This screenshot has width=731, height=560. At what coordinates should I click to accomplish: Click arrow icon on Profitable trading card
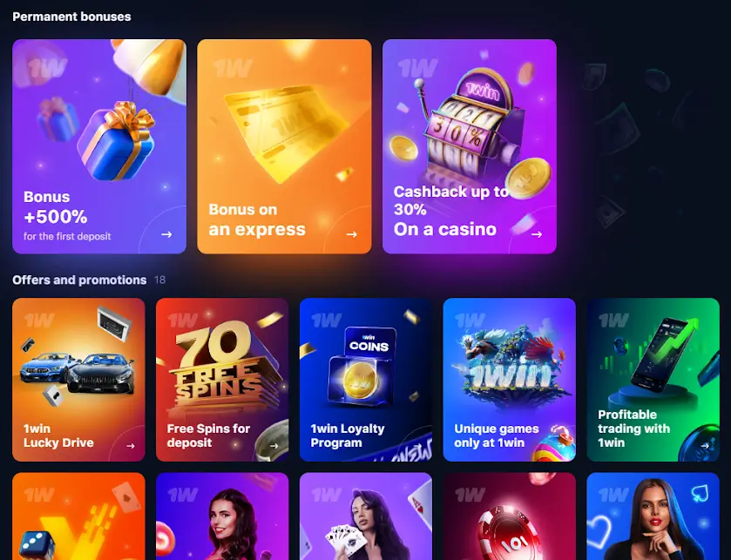[705, 446]
